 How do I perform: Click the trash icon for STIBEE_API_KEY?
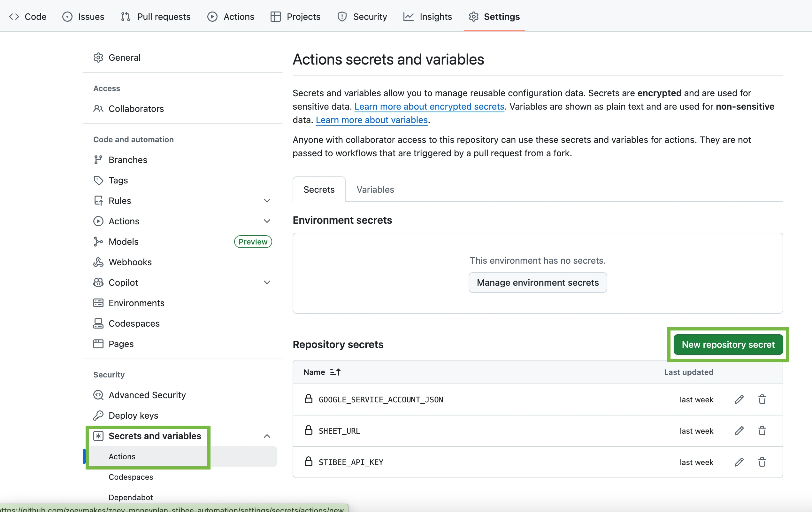762,462
